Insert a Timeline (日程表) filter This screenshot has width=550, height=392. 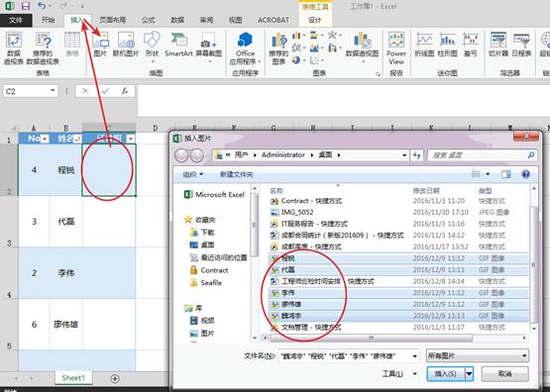pyautogui.click(x=521, y=45)
